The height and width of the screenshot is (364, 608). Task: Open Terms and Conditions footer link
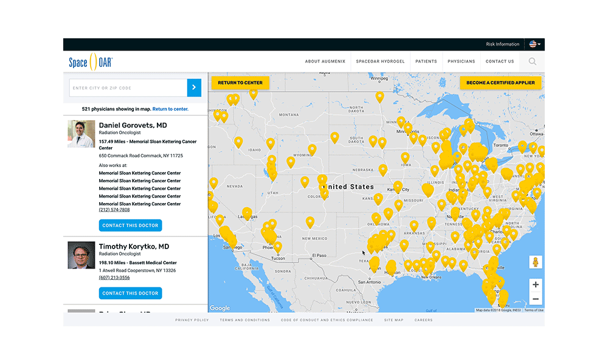click(244, 320)
